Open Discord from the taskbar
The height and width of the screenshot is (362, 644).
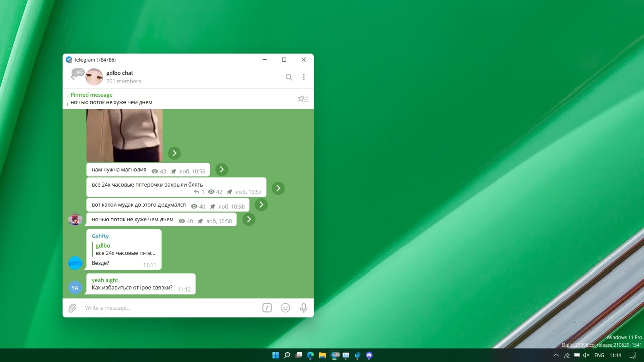(x=370, y=355)
